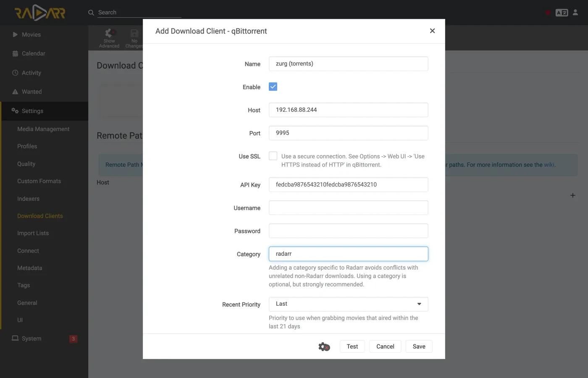
Task: Click the Test button
Action: pyautogui.click(x=352, y=346)
